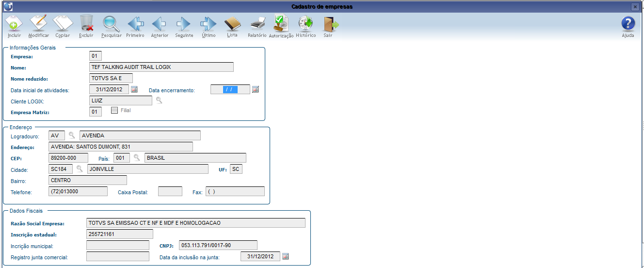Click the UF field

point(236,169)
